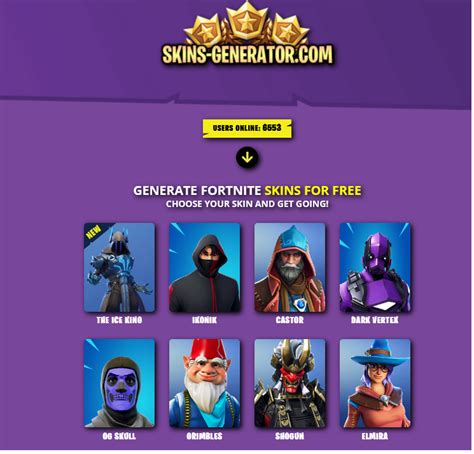Screen dimensions: 474x454
Task: Click the down arrow circle icon
Action: click(x=247, y=157)
